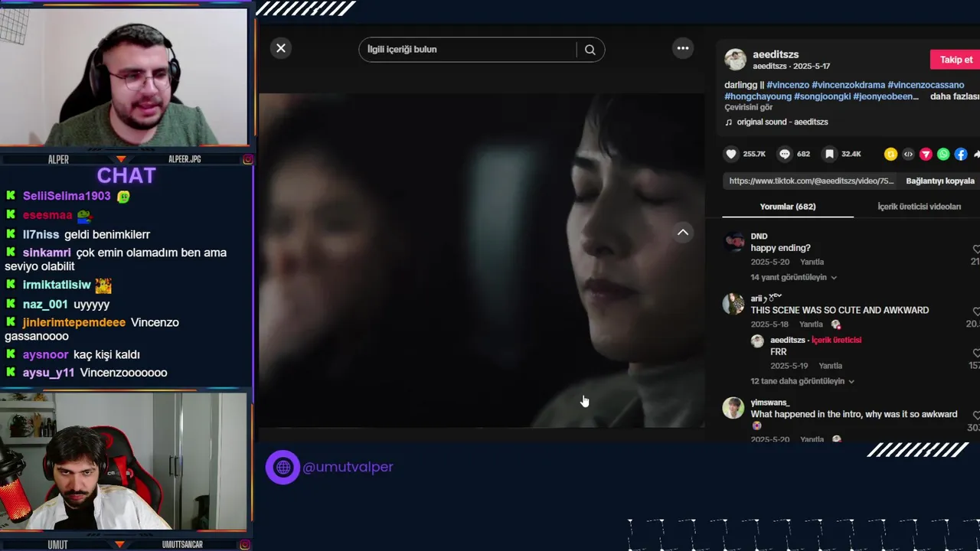The image size is (980, 551).
Task: Click the Alper webcam feed
Action: (125, 77)
